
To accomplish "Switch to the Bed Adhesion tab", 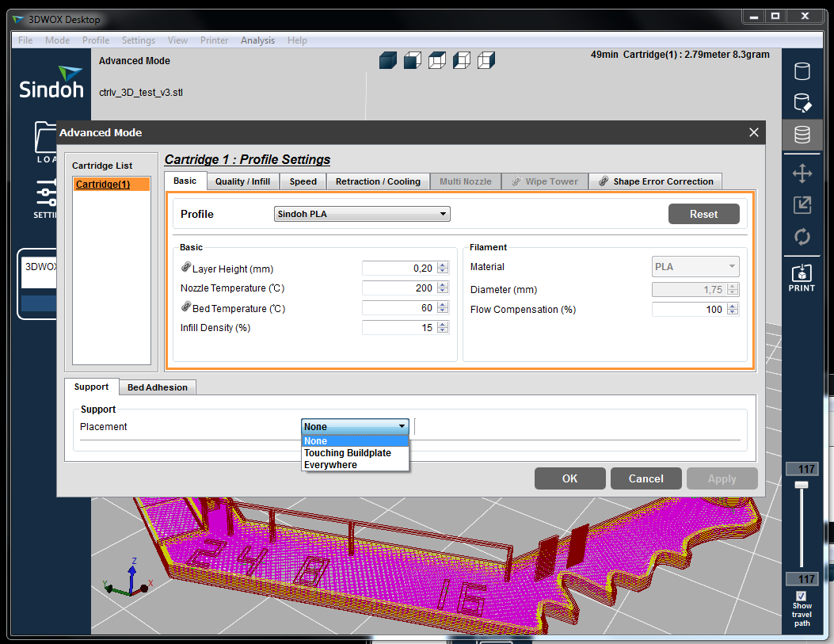I will click(158, 387).
